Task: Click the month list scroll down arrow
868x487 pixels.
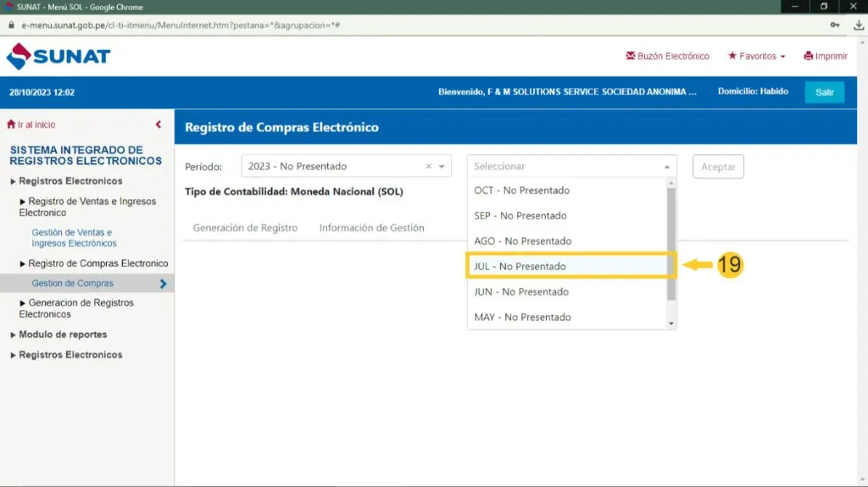Action: pyautogui.click(x=671, y=324)
